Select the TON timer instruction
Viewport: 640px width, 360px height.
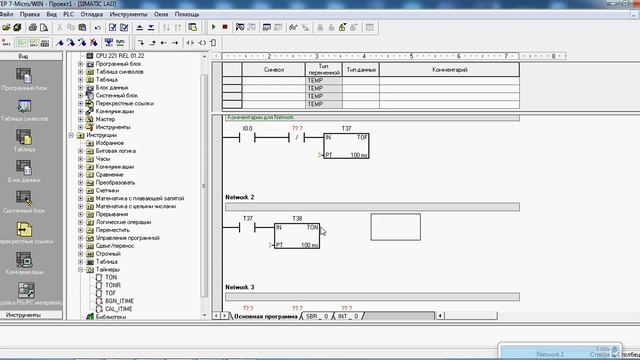coord(111,278)
